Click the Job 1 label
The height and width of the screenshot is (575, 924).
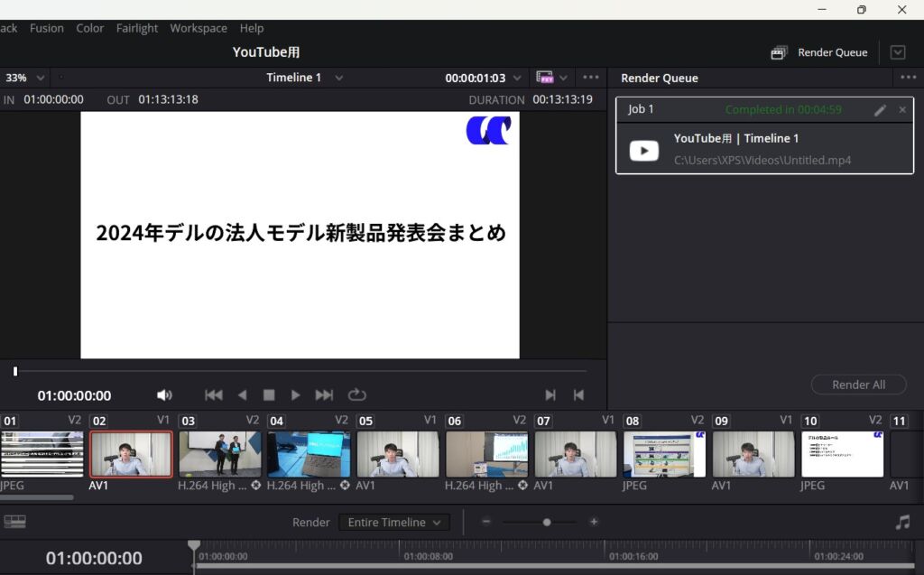pos(641,110)
